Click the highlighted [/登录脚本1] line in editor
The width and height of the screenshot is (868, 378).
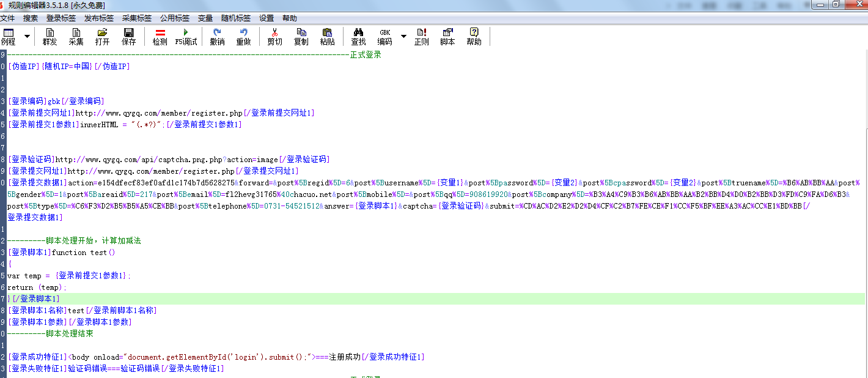tap(37, 298)
